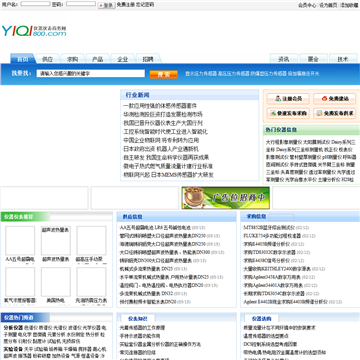Click the 注册会员 person icon
This screenshot has height=360, width=360.
pos(278,99)
